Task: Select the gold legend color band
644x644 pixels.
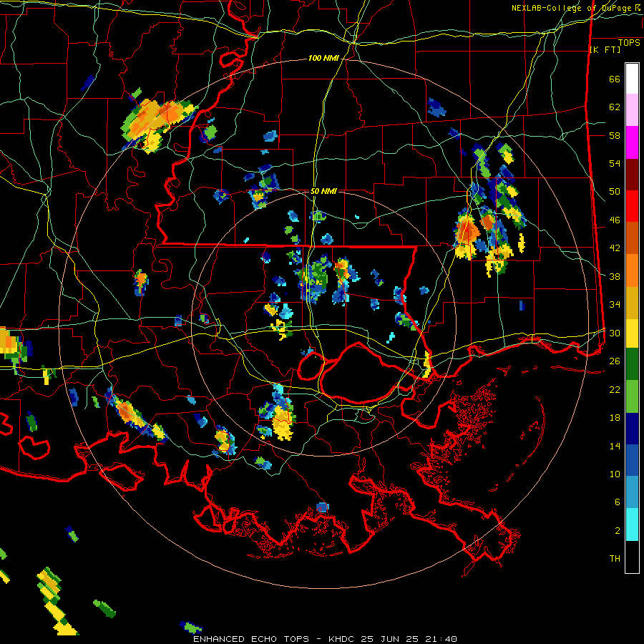Action: (x=632, y=302)
